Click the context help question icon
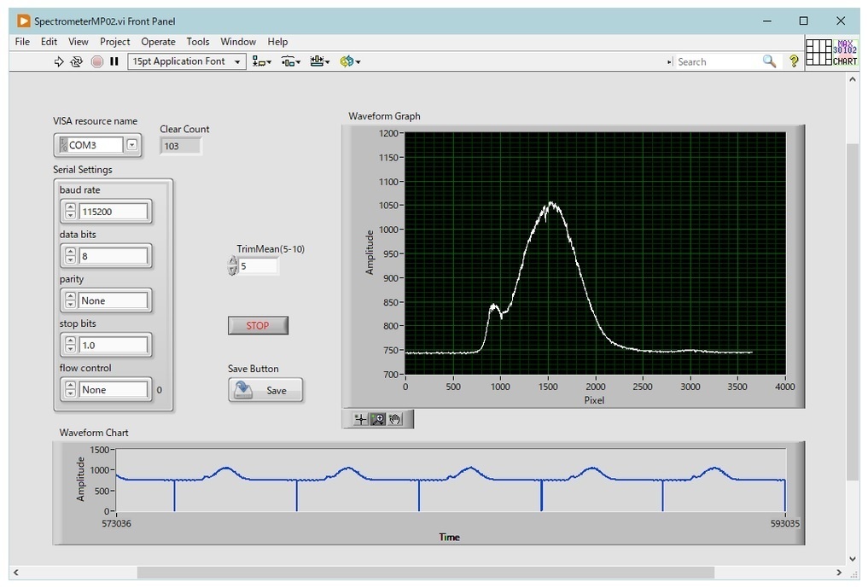868x588 pixels. coord(794,61)
